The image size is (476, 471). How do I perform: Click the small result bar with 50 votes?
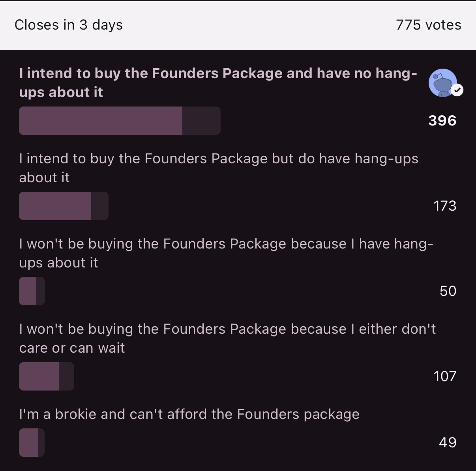(32, 291)
